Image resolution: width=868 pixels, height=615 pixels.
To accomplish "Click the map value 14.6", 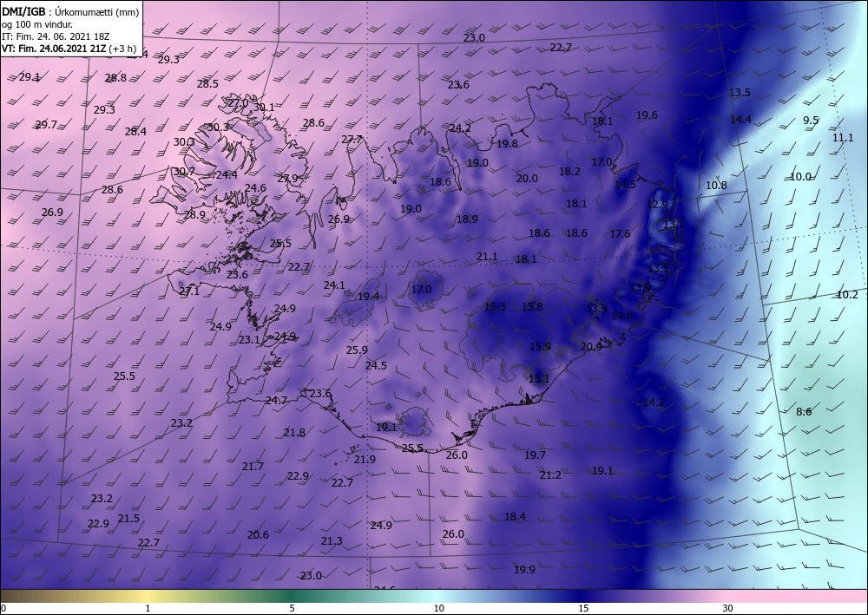I will [621, 316].
